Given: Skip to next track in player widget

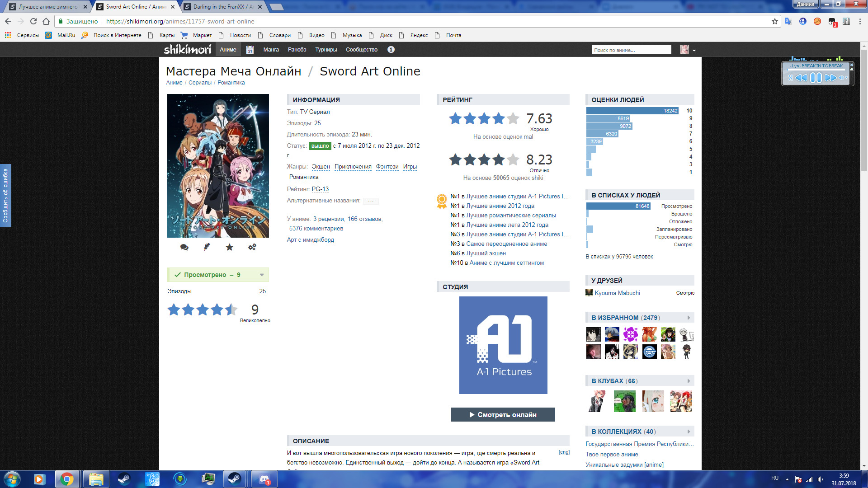Looking at the screenshot, I should coord(830,78).
